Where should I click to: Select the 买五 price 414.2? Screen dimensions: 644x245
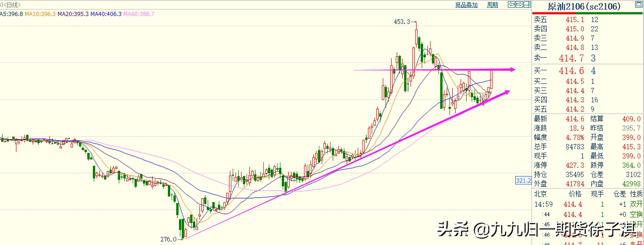click(575, 109)
